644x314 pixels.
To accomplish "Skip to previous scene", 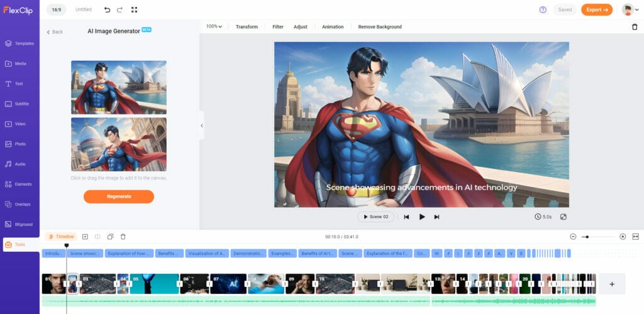I will point(407,217).
